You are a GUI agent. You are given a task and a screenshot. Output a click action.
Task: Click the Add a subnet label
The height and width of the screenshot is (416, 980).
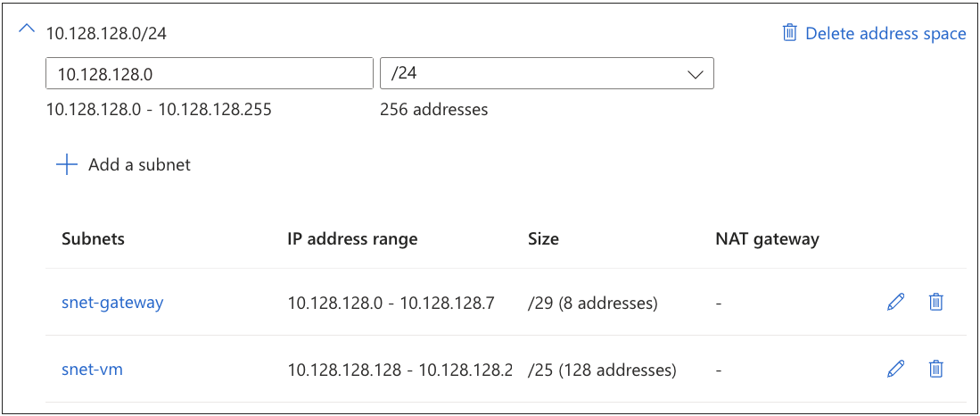click(139, 165)
